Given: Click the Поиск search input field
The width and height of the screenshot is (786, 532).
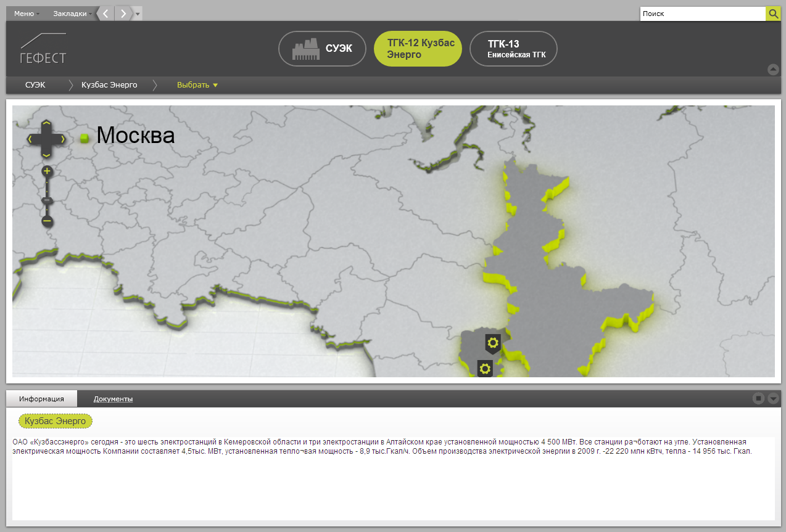Looking at the screenshot, I should [703, 14].
